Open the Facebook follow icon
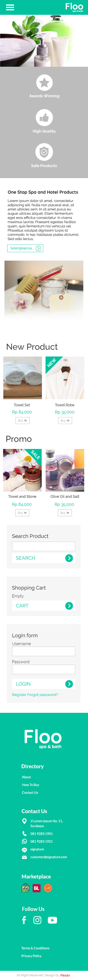 [24, 920]
